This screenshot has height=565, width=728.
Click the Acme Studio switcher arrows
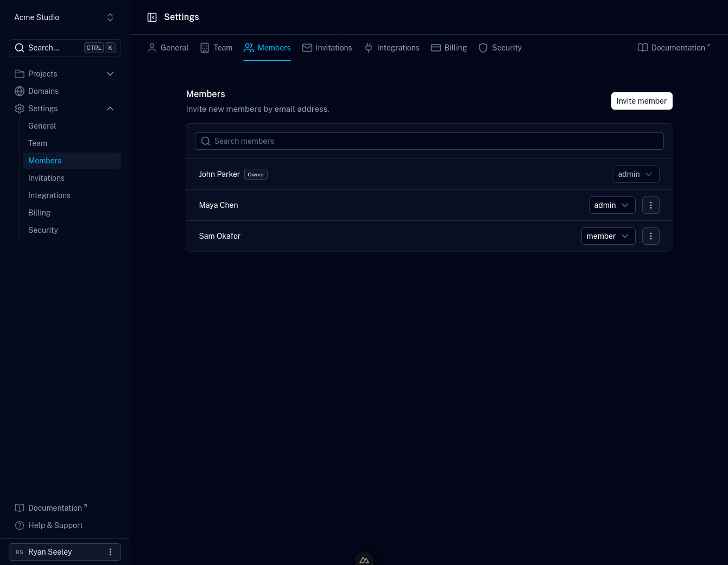[x=110, y=17]
